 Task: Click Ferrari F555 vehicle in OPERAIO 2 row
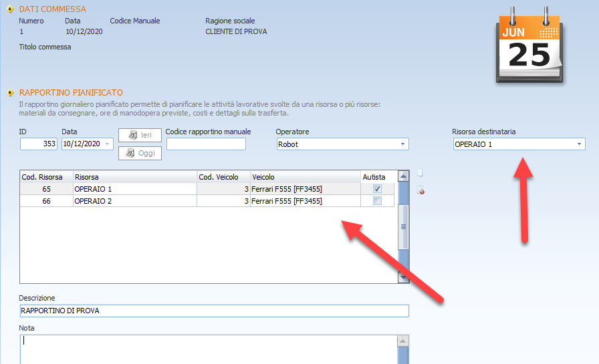tap(306, 200)
